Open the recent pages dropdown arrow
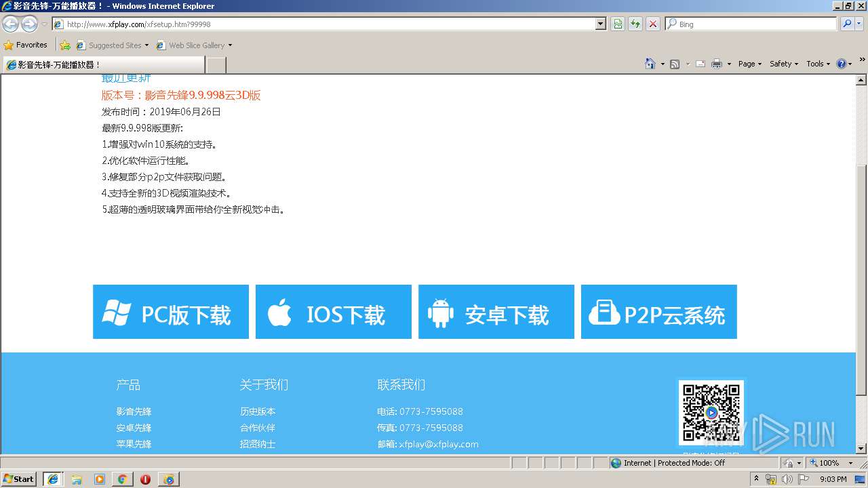This screenshot has height=488, width=868. tap(44, 24)
